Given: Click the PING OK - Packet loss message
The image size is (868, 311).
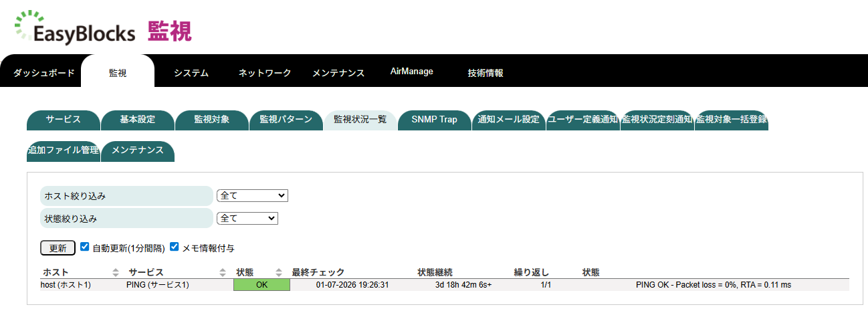Looking at the screenshot, I should (714, 285).
